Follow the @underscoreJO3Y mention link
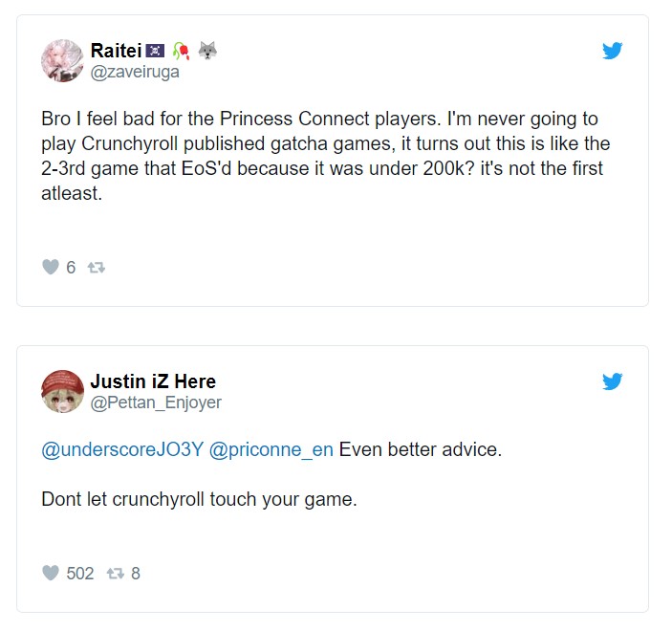This screenshot has width=672, height=631. click(122, 450)
